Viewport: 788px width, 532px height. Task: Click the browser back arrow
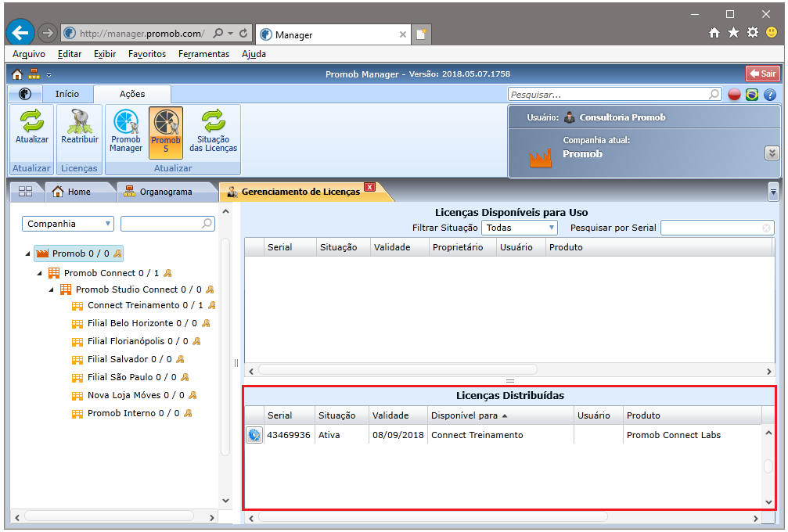[20, 33]
